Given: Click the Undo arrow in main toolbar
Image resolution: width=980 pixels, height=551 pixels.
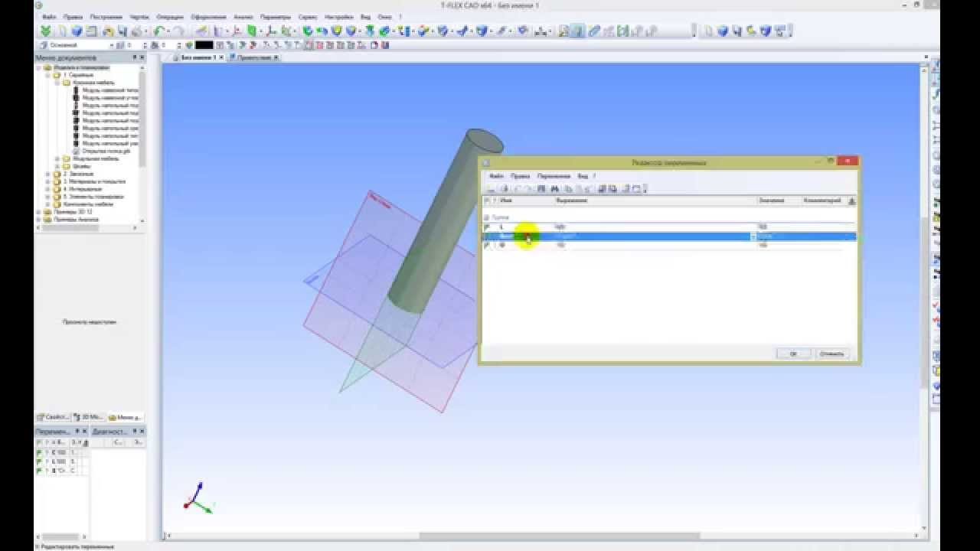Looking at the screenshot, I should (x=159, y=31).
